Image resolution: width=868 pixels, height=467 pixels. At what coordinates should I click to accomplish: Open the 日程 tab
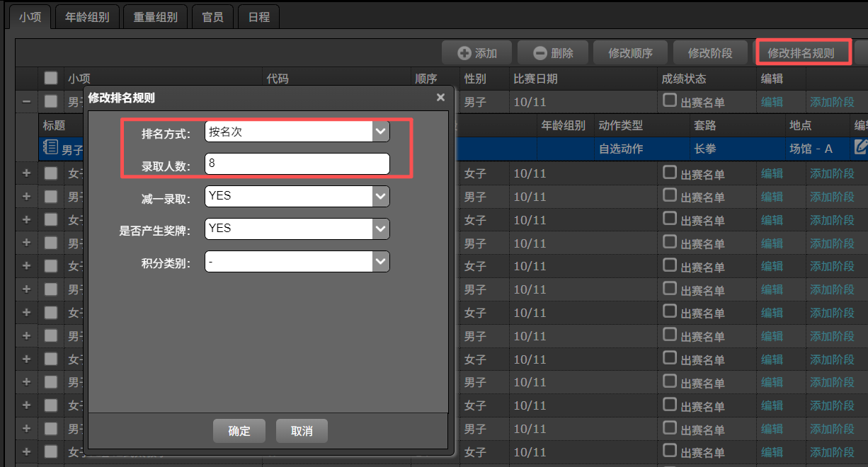258,17
